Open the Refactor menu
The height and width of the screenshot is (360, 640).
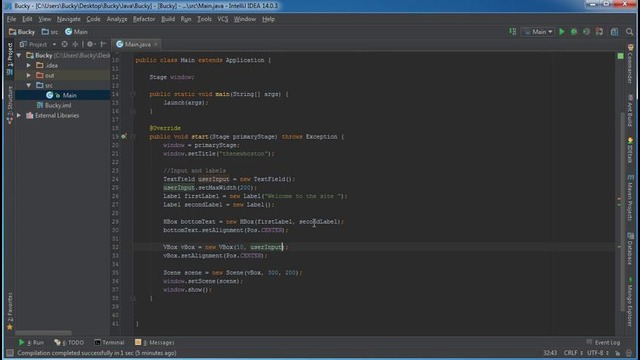coord(144,19)
